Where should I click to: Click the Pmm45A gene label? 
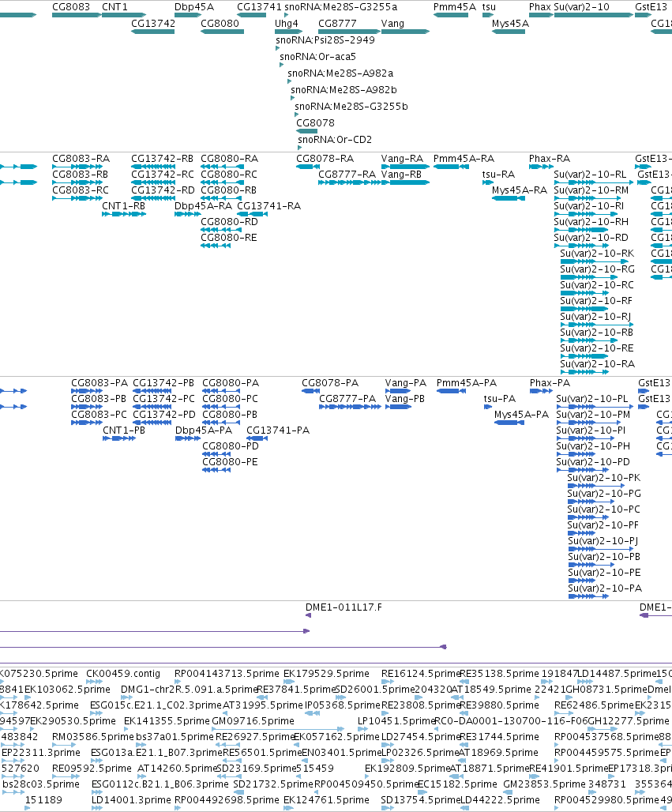(455, 7)
